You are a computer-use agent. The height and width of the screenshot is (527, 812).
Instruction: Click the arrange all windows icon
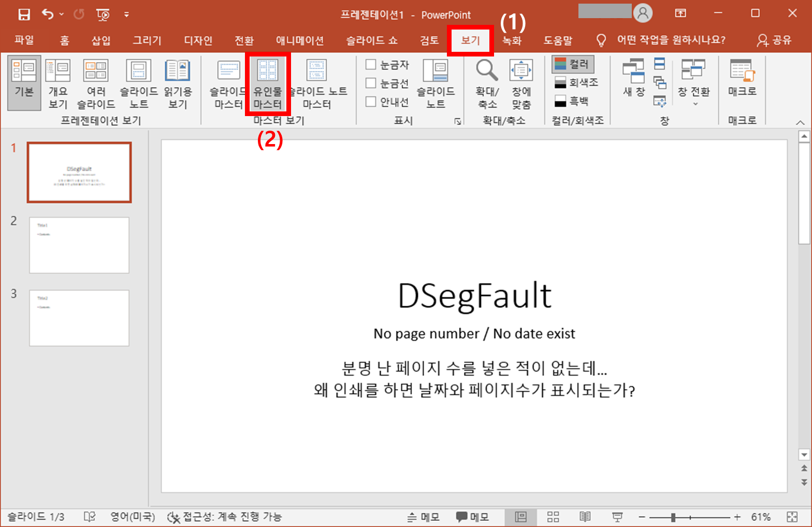tap(659, 64)
